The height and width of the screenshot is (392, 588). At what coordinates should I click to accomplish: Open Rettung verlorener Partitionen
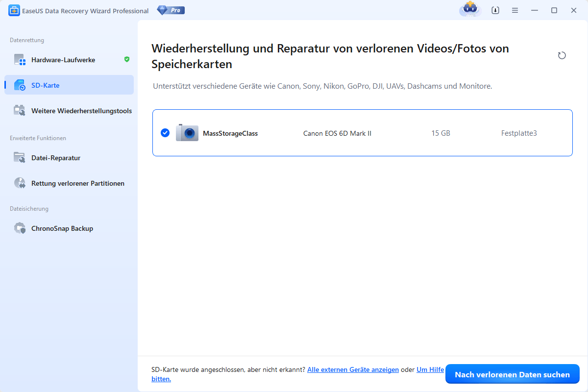pos(69,183)
